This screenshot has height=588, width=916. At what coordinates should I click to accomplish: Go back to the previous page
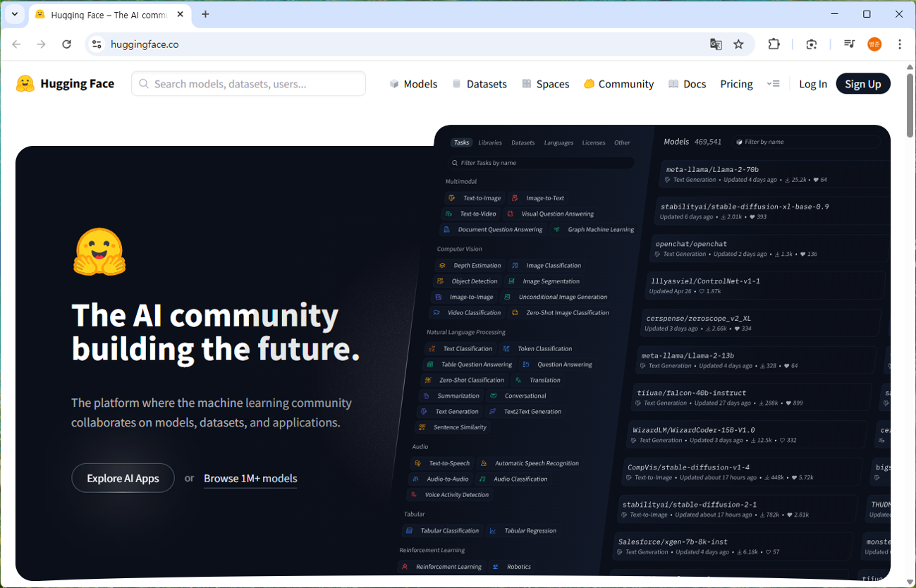[16, 44]
